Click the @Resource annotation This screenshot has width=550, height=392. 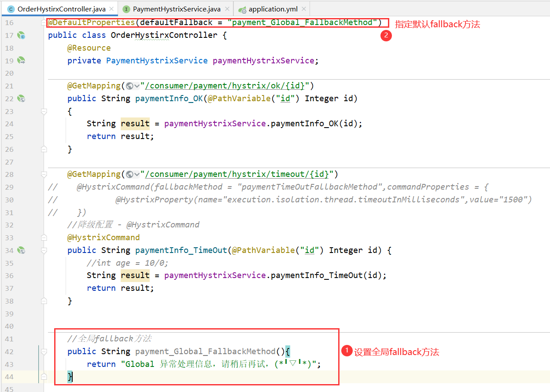point(89,48)
